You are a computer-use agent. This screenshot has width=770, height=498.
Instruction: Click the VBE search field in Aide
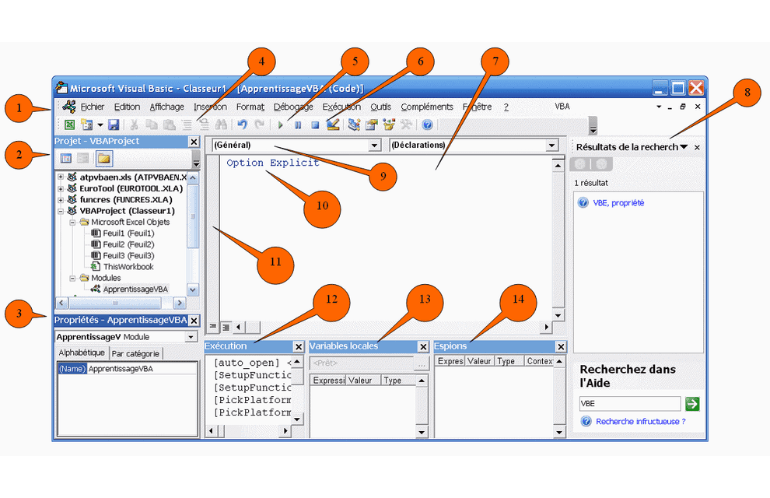[630, 404]
